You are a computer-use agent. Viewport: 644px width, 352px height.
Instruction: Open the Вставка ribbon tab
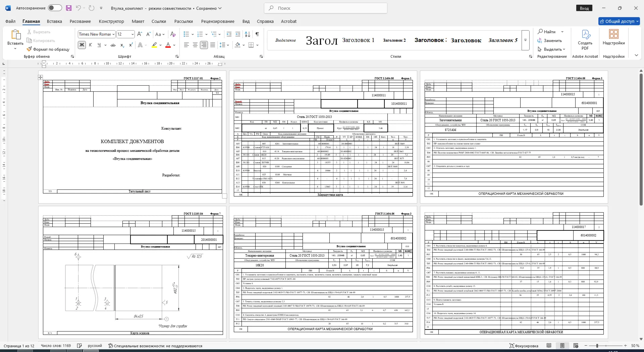click(54, 21)
